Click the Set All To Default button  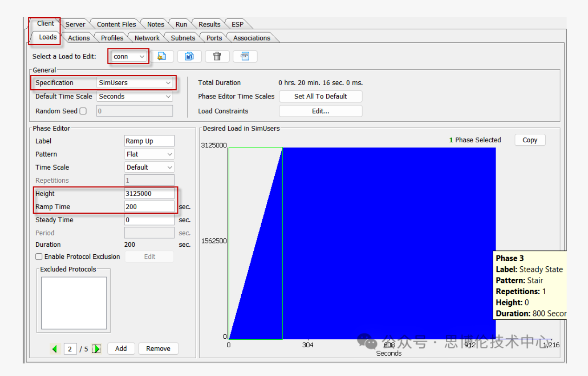tap(320, 97)
